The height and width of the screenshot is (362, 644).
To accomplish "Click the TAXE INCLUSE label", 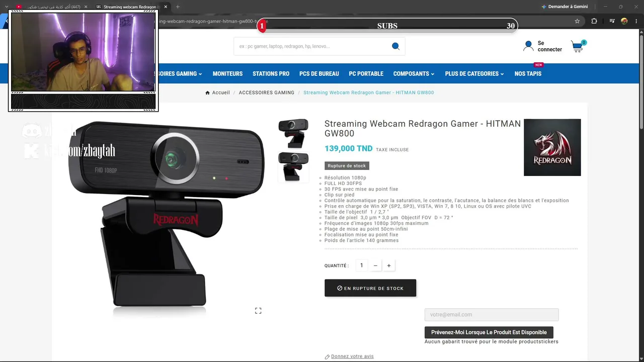I will pos(392,150).
